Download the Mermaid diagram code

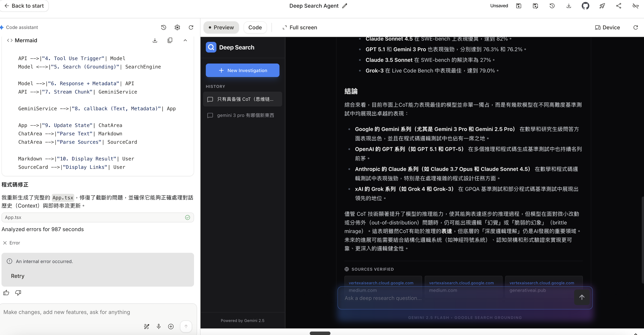pos(155,40)
